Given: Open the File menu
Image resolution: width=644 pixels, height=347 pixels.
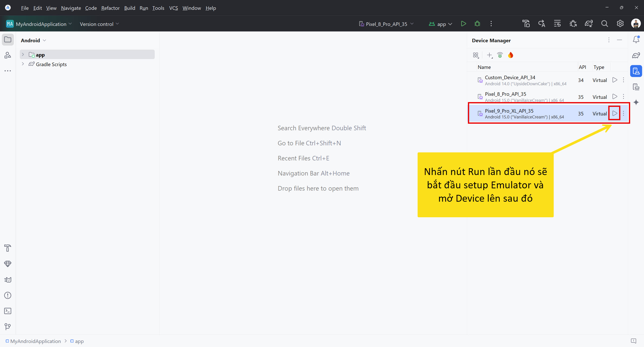Looking at the screenshot, I should click(x=25, y=8).
